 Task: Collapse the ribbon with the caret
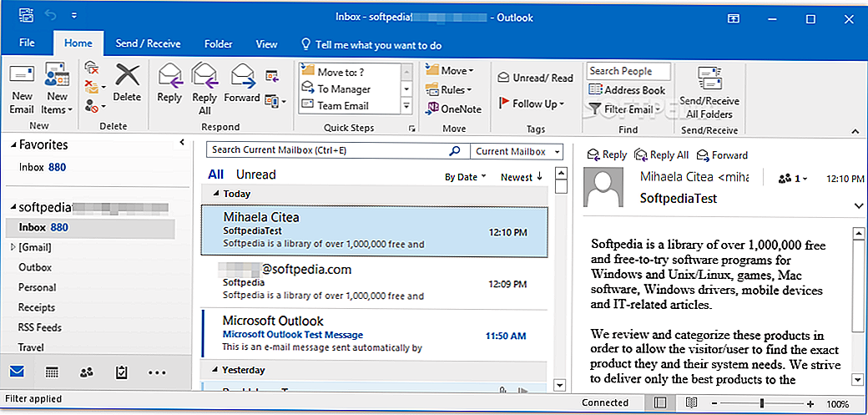855,131
